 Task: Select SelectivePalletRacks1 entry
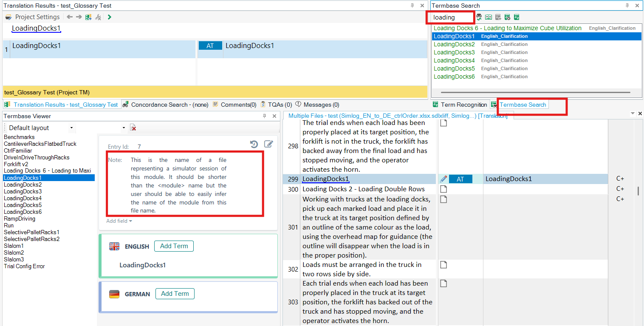(x=31, y=232)
